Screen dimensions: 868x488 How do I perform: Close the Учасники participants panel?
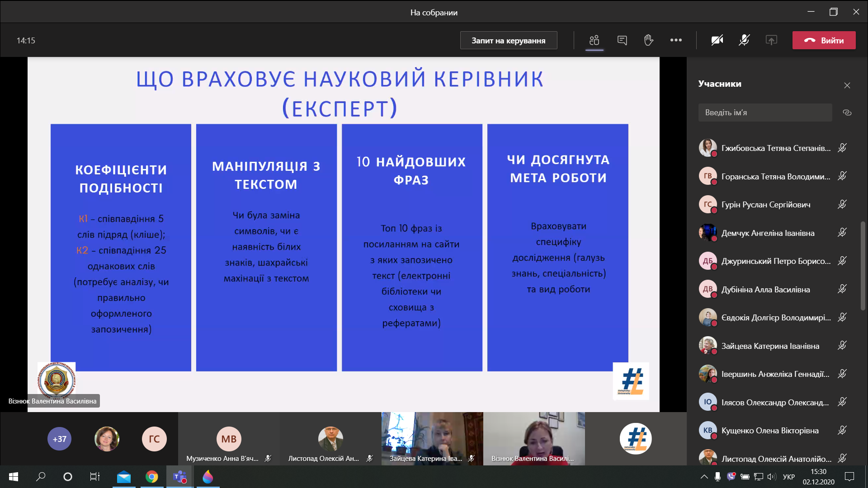point(847,85)
